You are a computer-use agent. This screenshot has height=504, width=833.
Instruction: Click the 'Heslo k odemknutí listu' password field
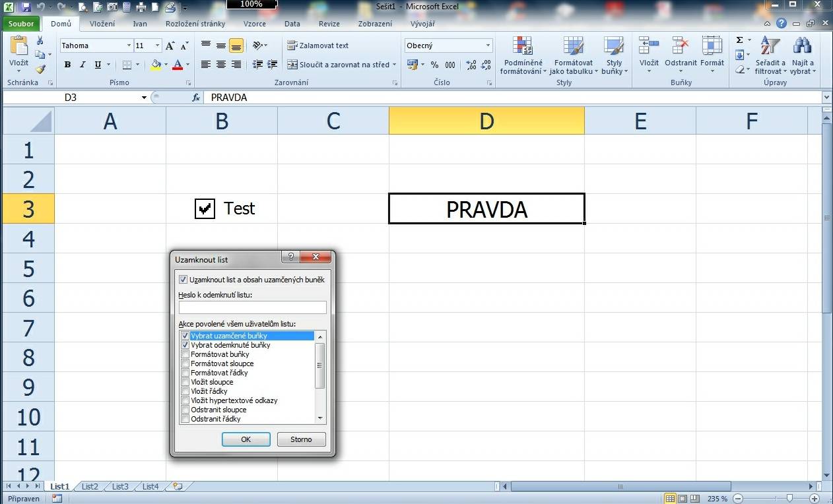pyautogui.click(x=253, y=307)
